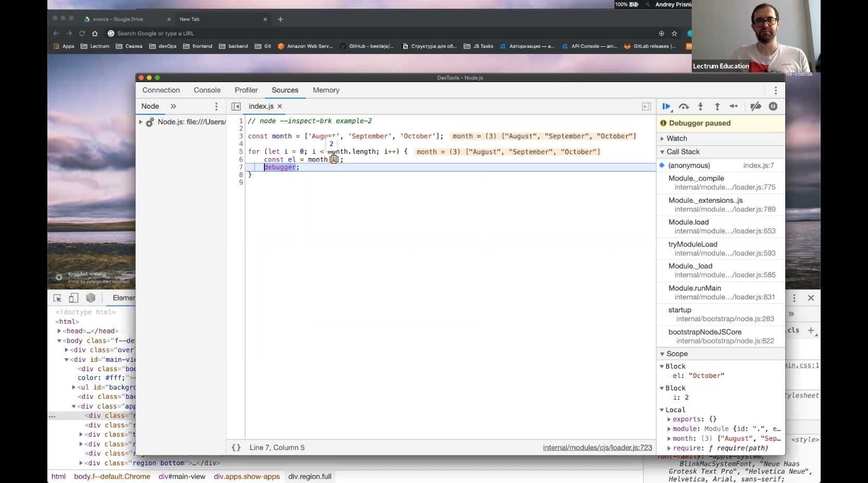
Task: Click the Step button in debugger toolbar
Action: 734,107
